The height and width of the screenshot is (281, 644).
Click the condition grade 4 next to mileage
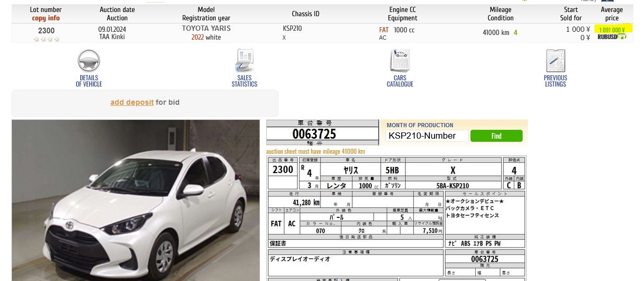pyautogui.click(x=515, y=32)
